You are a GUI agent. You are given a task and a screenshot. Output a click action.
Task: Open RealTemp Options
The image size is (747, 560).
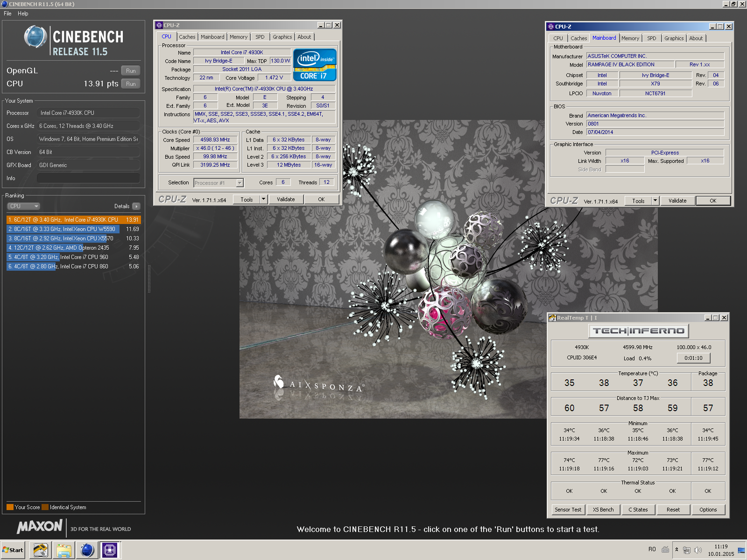coord(708,510)
